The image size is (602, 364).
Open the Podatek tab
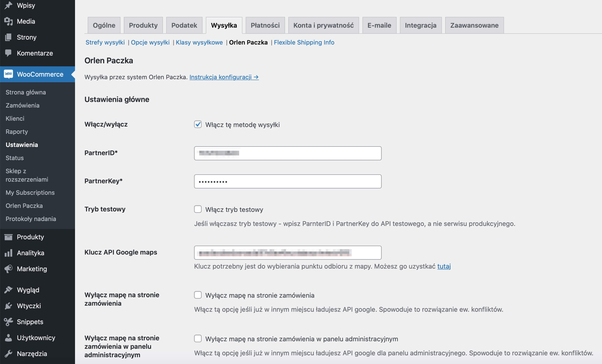[184, 25]
